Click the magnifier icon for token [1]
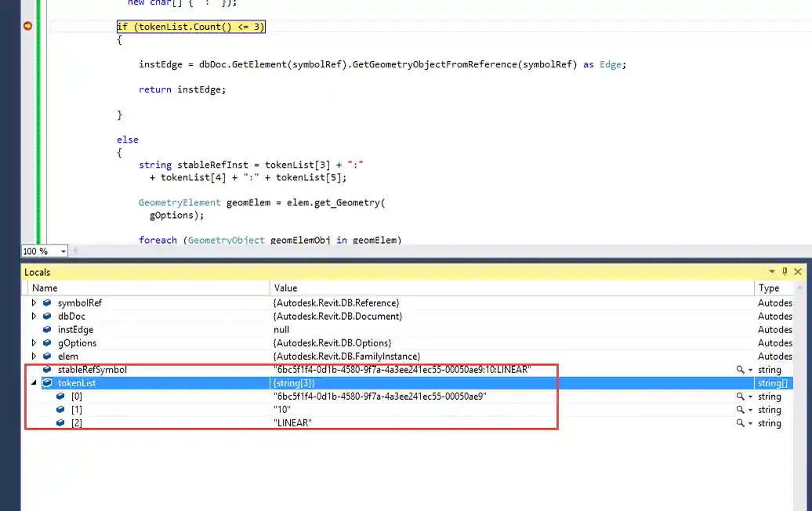812x511 pixels. [741, 410]
